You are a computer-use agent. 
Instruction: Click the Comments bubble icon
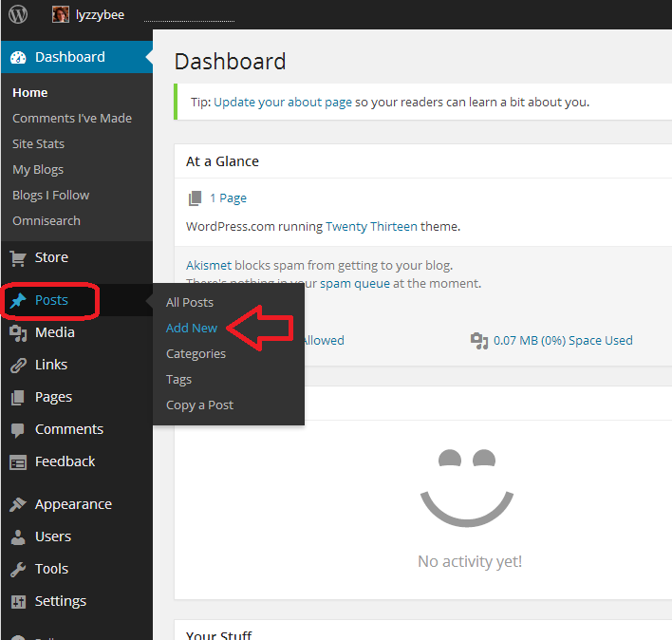coord(18,429)
